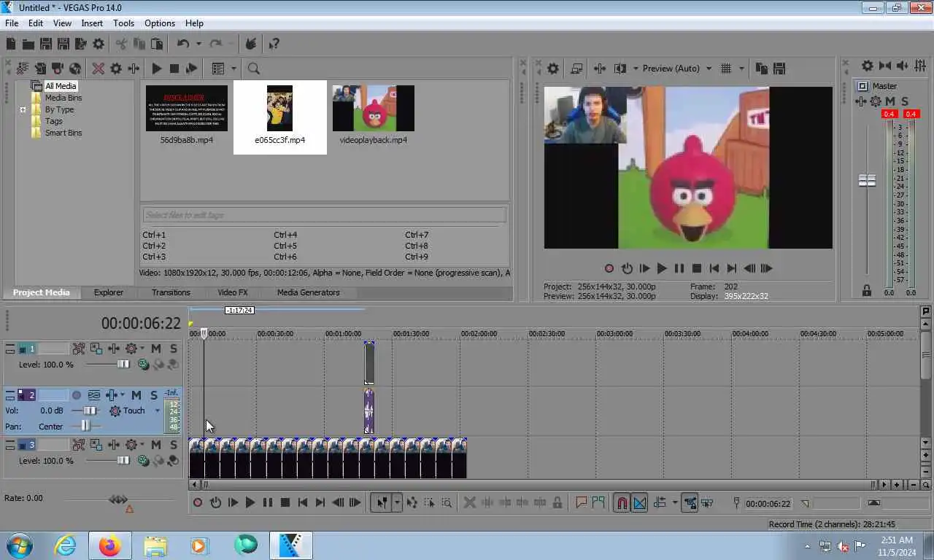934x560 pixels.
Task: Click Stop in the timeline transport bar
Action: 285,502
